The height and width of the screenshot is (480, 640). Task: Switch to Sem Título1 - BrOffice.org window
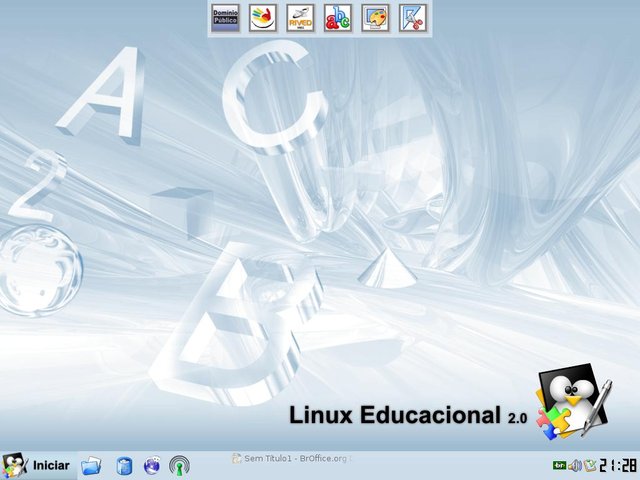pyautogui.click(x=291, y=458)
